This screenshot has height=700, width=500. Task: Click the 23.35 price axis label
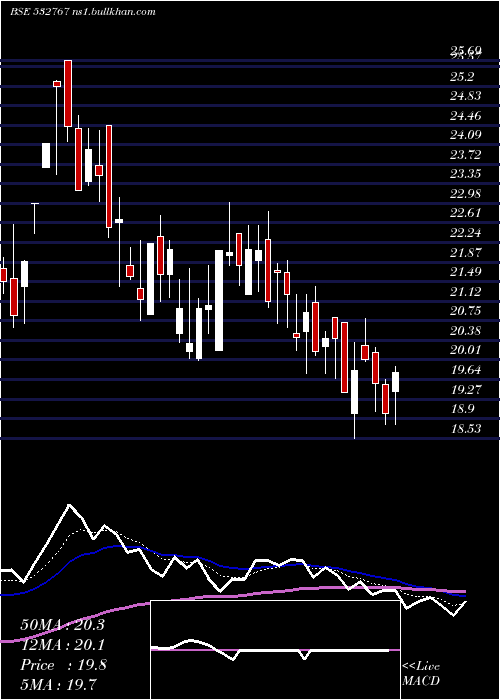coord(466,174)
